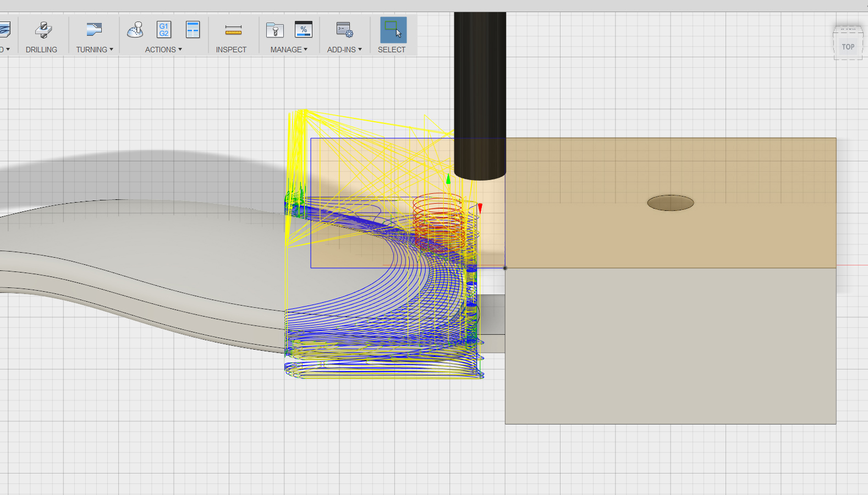The height and width of the screenshot is (495, 868).
Task: Open Post Process G1 G2 icon
Action: point(164,30)
